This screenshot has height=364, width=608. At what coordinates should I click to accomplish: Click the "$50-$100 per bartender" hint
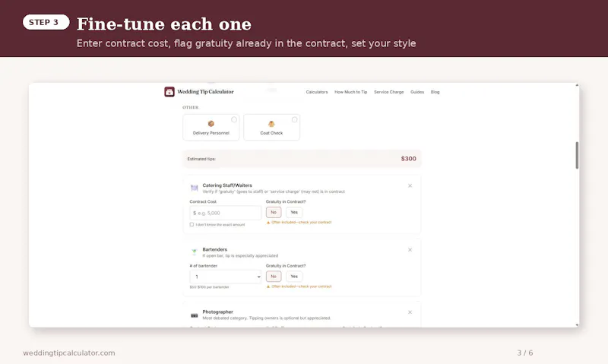[x=210, y=287]
